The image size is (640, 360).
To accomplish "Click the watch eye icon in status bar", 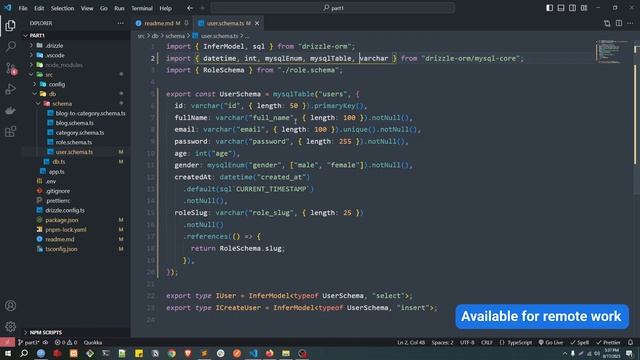I will coord(45,342).
